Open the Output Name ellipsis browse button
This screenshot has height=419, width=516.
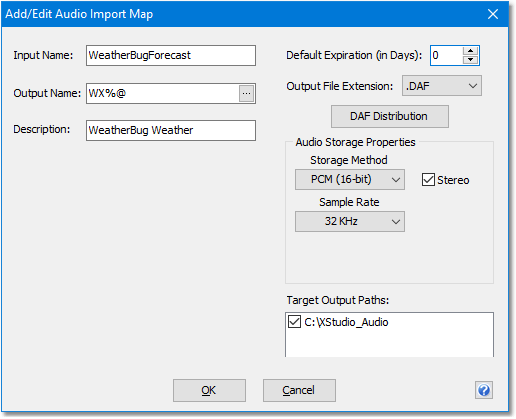point(246,93)
